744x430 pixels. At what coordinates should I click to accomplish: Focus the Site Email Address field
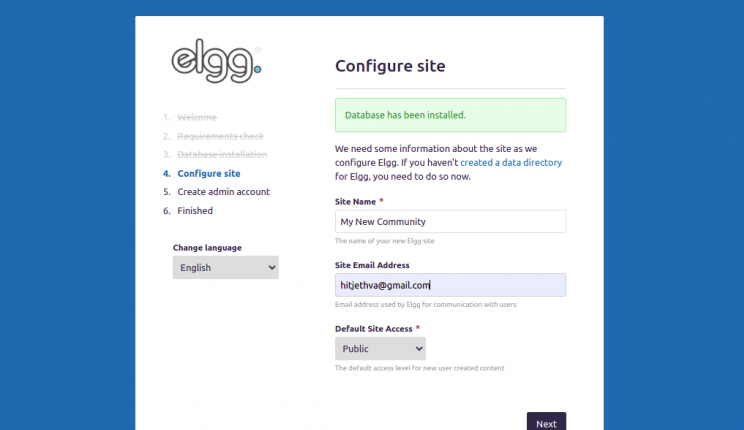(x=450, y=285)
